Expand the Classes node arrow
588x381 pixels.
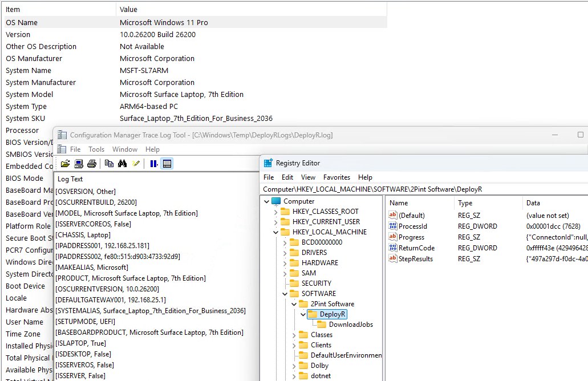[x=294, y=335]
